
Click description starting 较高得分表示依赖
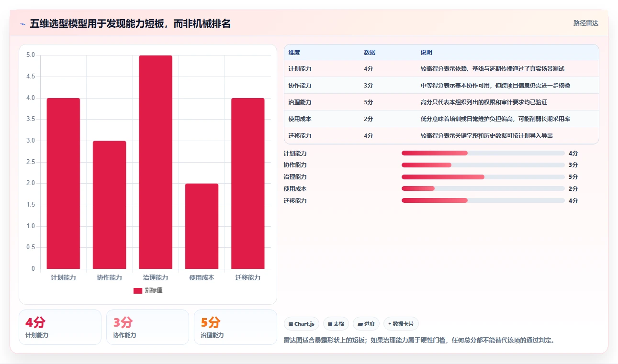(x=493, y=69)
